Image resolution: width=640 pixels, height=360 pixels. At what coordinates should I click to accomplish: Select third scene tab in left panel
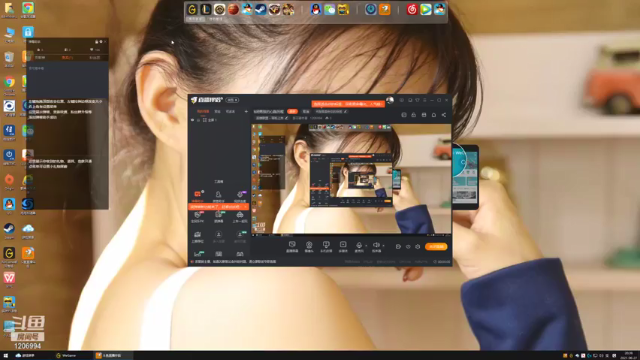click(x=230, y=111)
